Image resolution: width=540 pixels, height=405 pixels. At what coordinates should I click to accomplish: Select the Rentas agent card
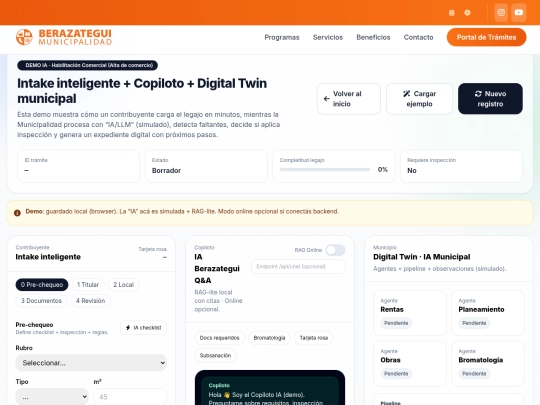tap(409, 313)
